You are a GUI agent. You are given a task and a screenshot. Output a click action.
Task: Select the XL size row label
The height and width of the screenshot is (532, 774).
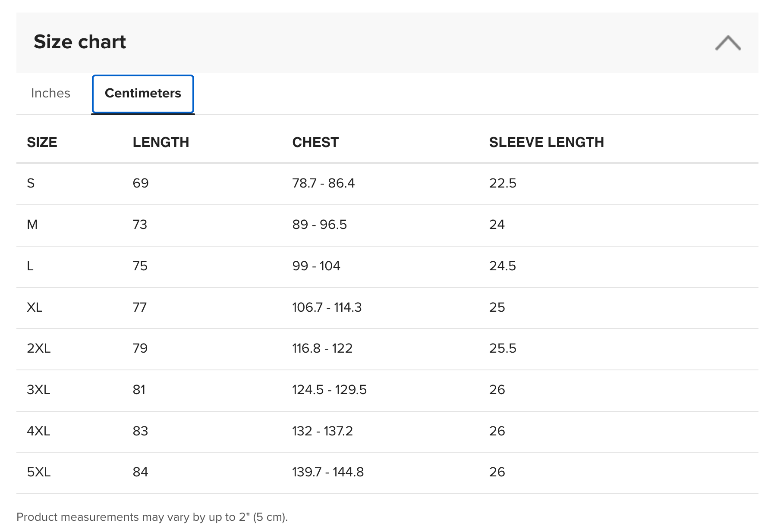(35, 307)
